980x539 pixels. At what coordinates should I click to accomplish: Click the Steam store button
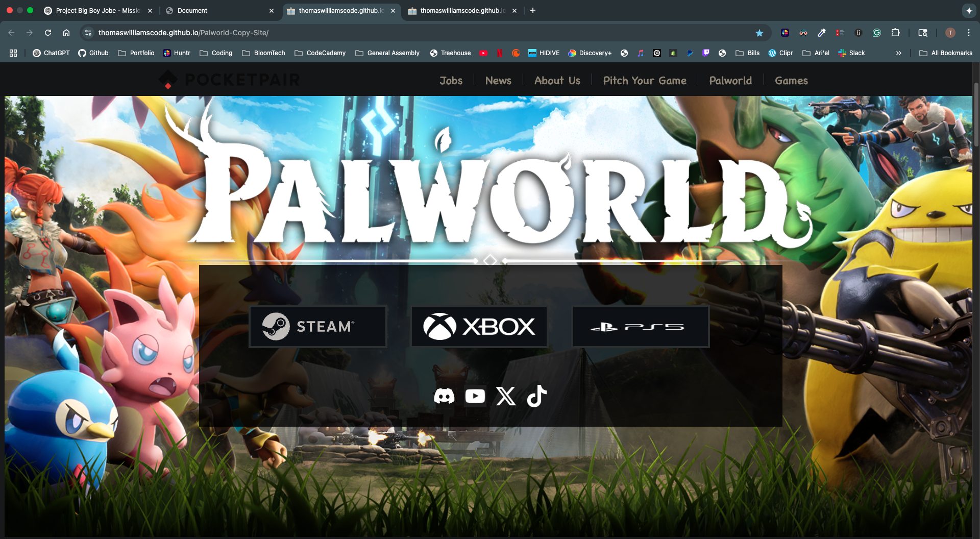point(317,327)
